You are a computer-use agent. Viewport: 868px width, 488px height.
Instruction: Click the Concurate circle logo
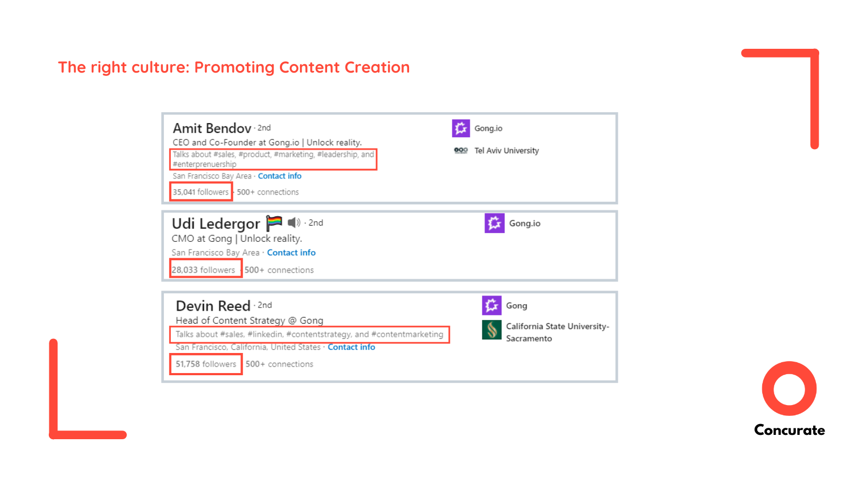coord(789,388)
